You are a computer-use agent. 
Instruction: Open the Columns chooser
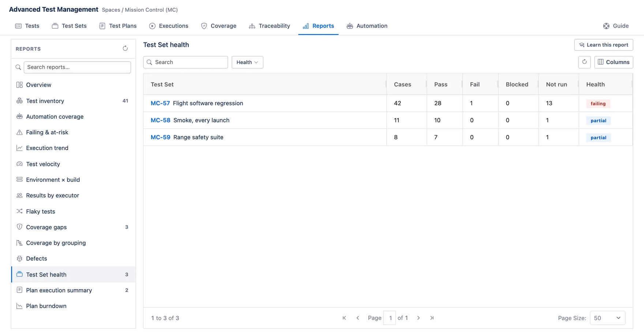[614, 62]
